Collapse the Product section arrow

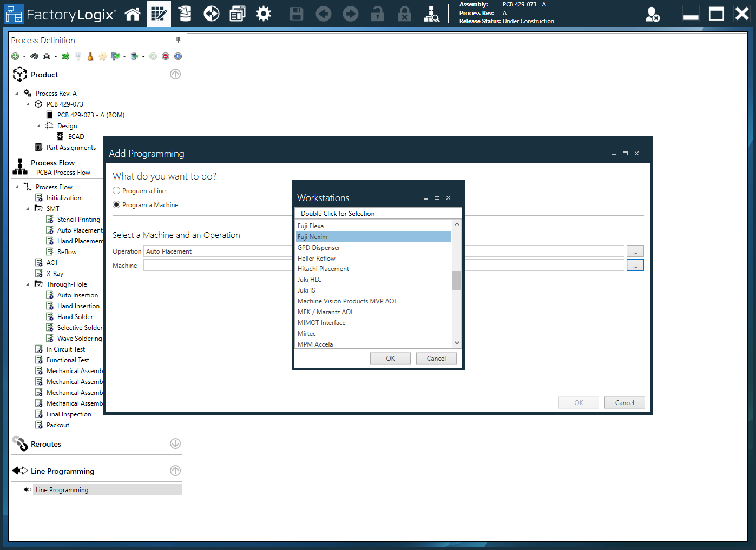click(175, 75)
